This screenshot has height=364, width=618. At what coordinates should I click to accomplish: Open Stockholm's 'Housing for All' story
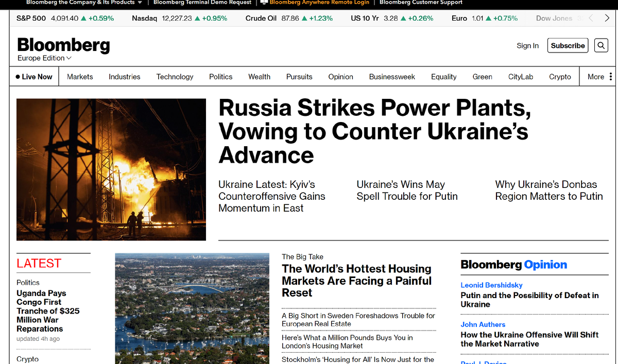pos(358,359)
